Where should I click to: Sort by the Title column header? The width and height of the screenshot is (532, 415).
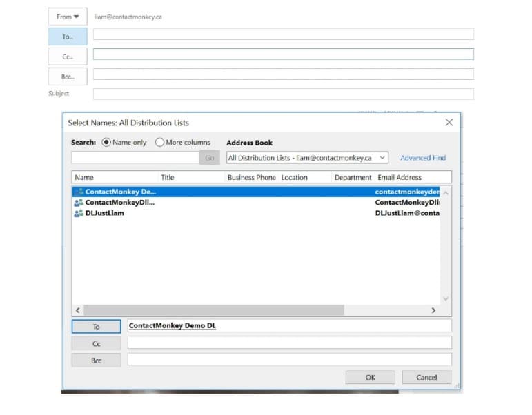(x=191, y=177)
